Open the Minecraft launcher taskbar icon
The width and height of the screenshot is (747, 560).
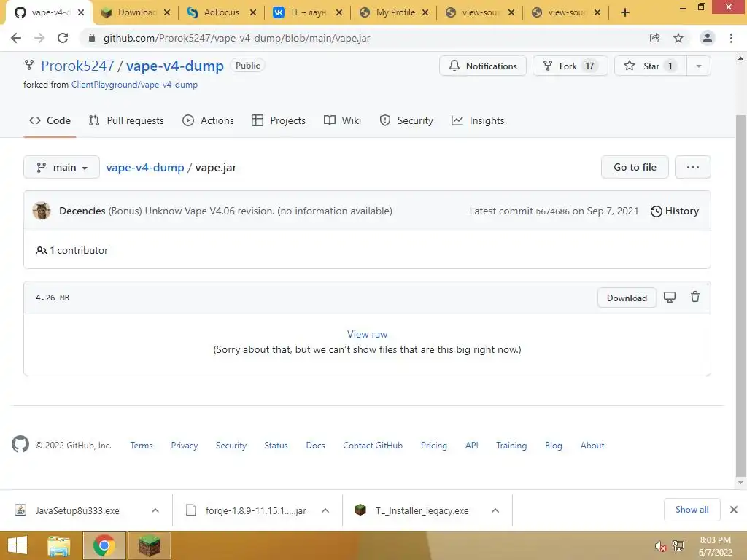149,545
